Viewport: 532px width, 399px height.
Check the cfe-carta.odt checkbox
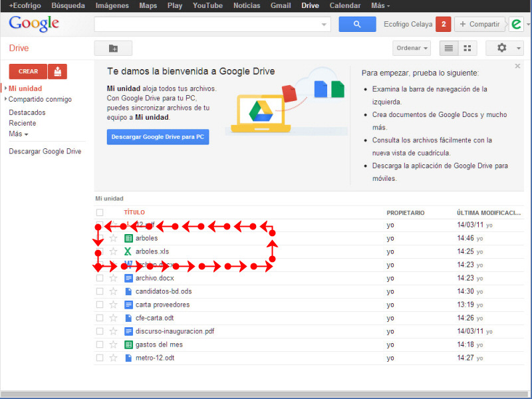point(99,318)
